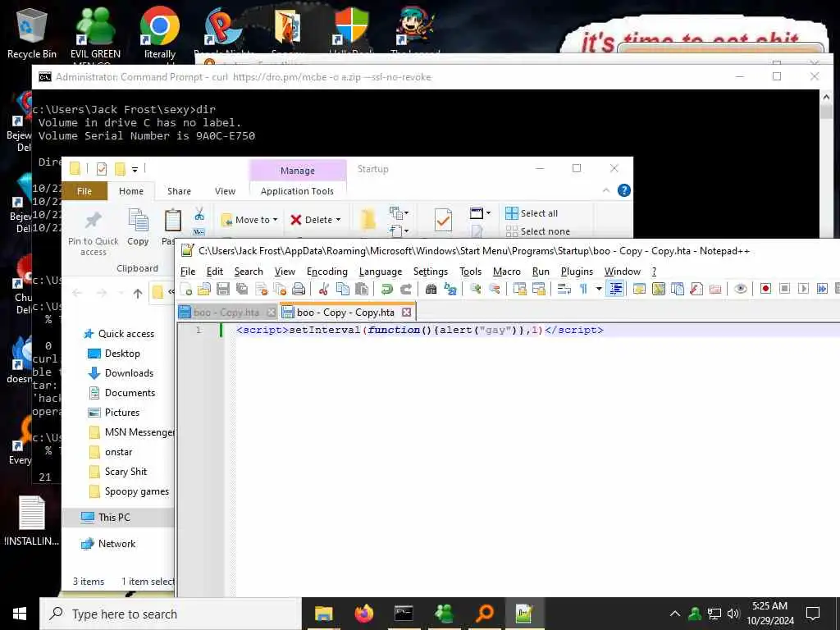Open Firefox from the taskbar
Viewport: 840px width, 630px height.
click(x=363, y=614)
